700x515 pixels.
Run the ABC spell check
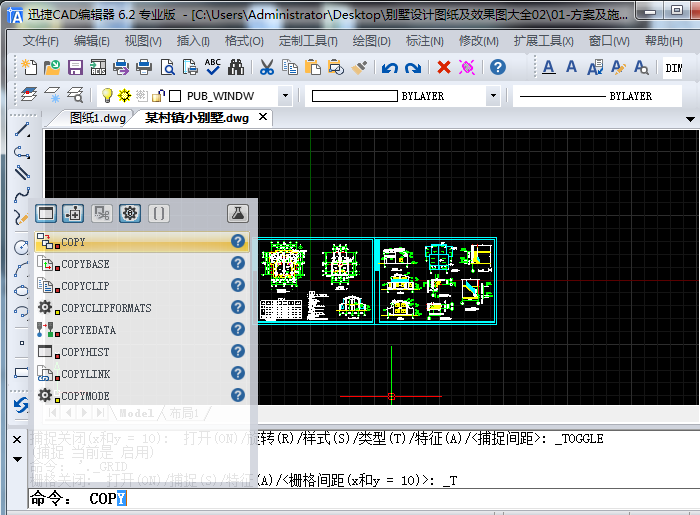pyautogui.click(x=213, y=67)
